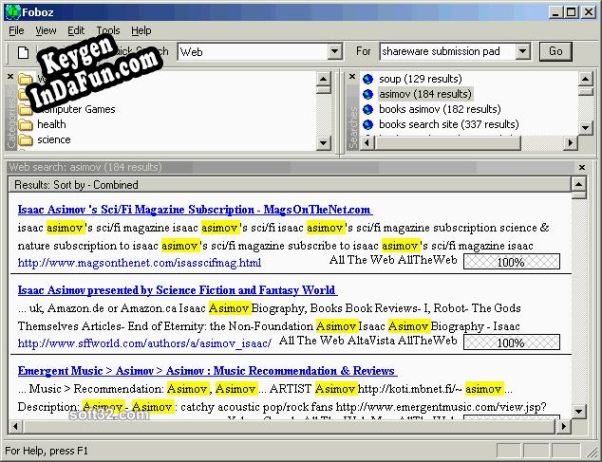Open Isaac Asimov's Sci/Fi Magazine Subscription link
The width and height of the screenshot is (602, 462).
click(x=195, y=210)
